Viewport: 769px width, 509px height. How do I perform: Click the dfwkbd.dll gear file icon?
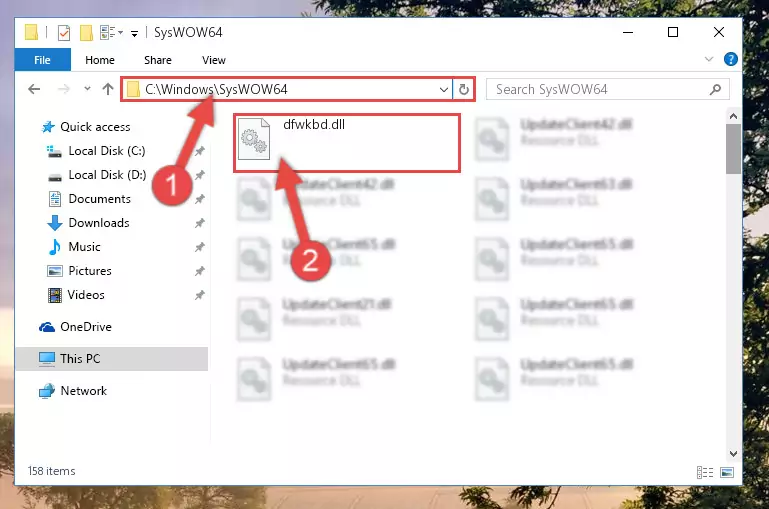click(254, 139)
